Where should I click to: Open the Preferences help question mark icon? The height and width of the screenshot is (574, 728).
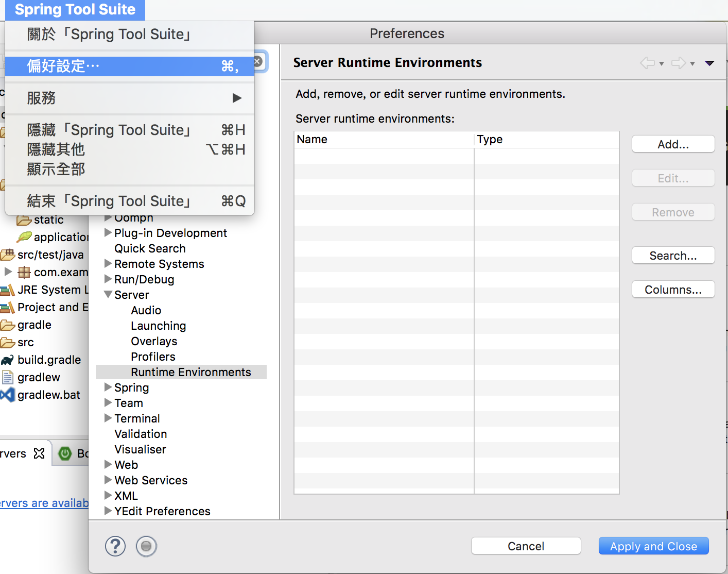coord(115,546)
